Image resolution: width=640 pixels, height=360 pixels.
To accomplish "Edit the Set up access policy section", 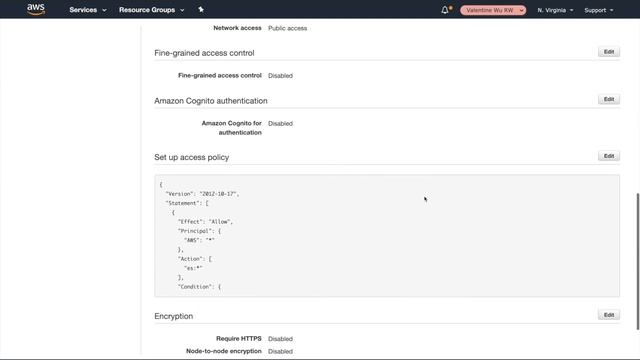I will 609,156.
